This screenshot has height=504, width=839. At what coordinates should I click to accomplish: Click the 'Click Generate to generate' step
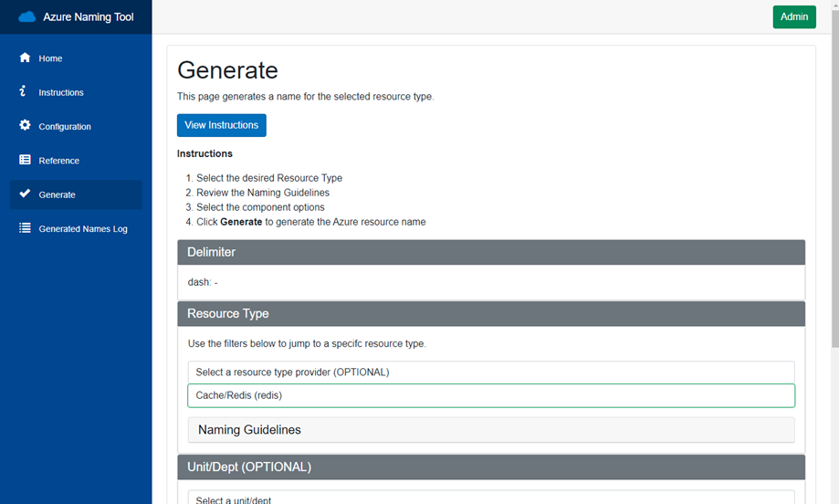point(311,222)
